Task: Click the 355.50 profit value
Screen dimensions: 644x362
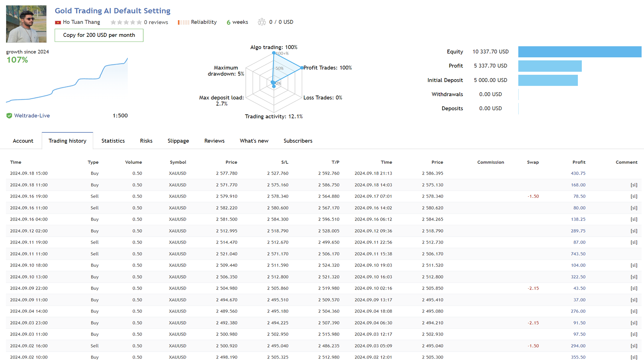Action: [x=578, y=357]
